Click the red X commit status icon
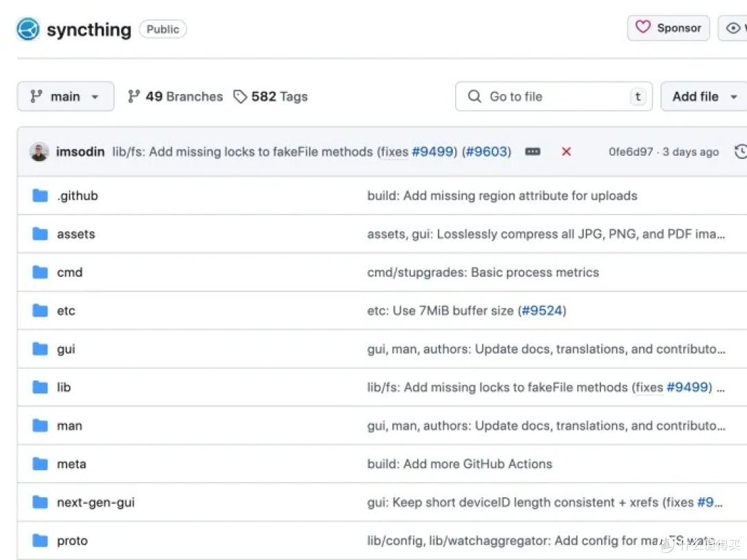This screenshot has height=560, width=747. [566, 151]
